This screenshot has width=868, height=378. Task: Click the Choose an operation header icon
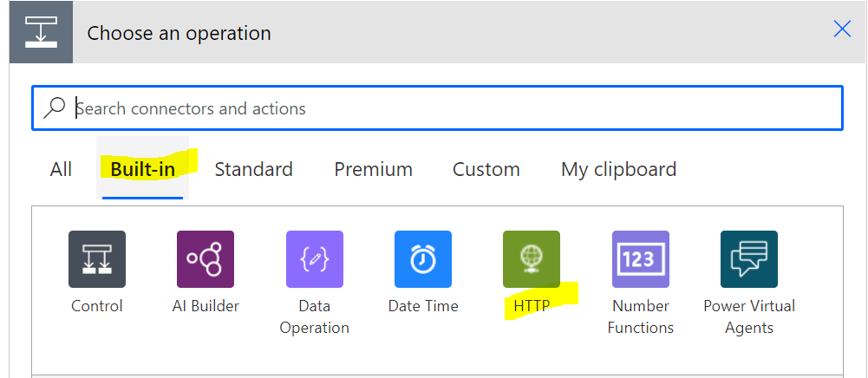(41, 32)
